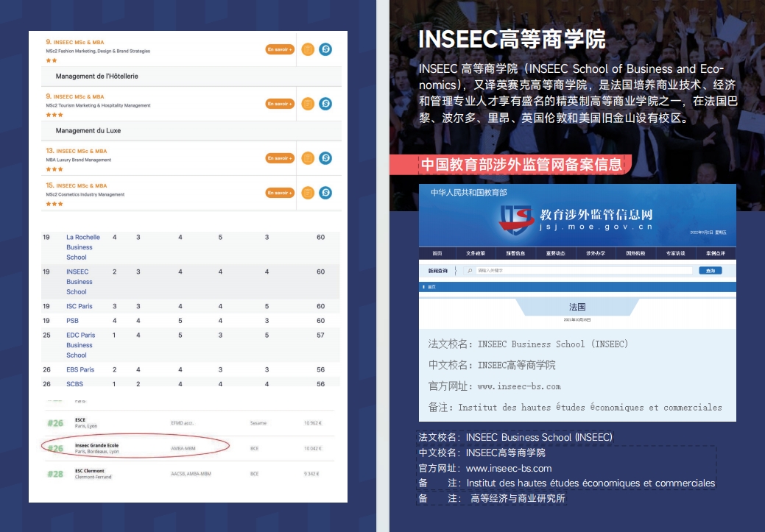The width and height of the screenshot is (765, 532).
Task: Click the blue S icon for Cosmetics Industry Management
Action: 325,193
